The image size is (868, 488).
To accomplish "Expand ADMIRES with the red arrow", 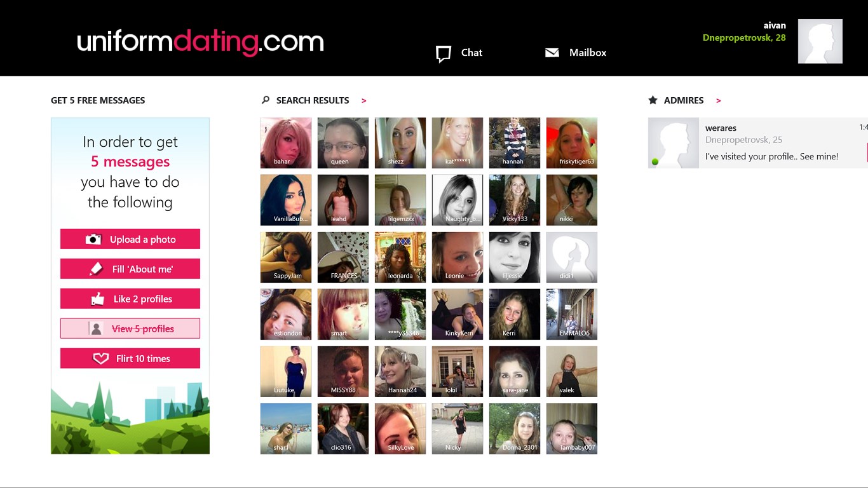I will [x=719, y=100].
